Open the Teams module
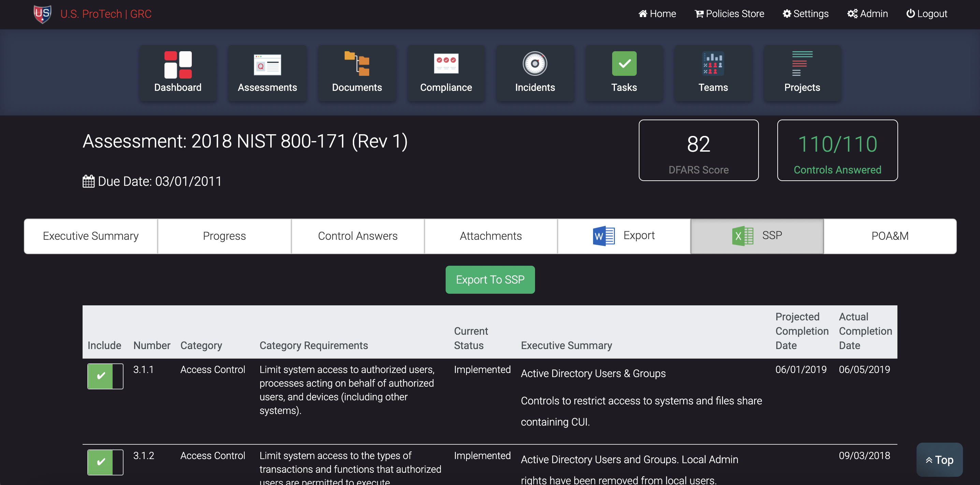 click(x=713, y=73)
